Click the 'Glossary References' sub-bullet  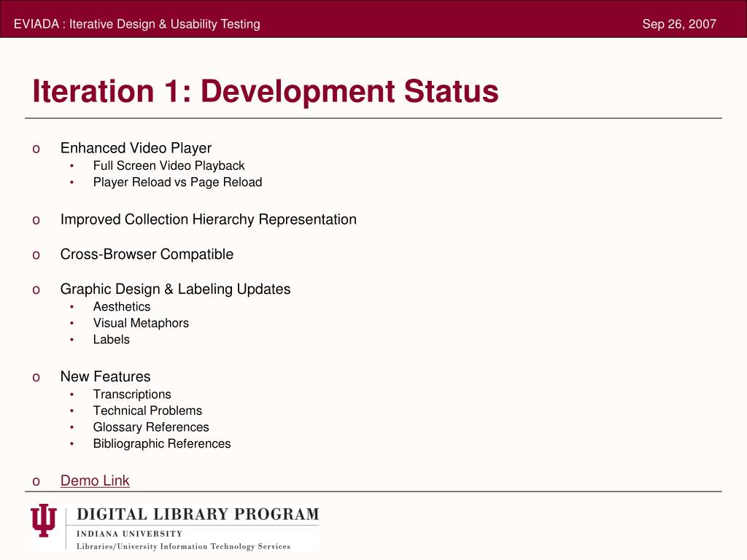coord(151,427)
